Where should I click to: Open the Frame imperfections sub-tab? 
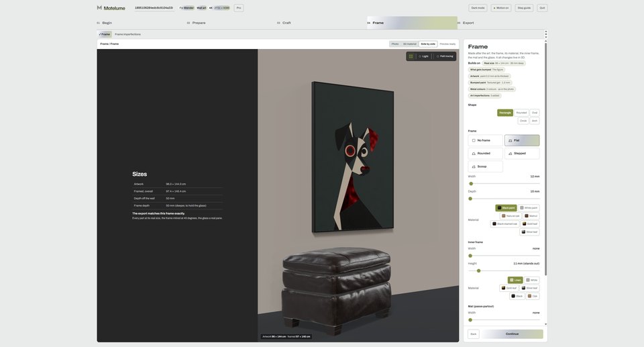[x=127, y=34]
